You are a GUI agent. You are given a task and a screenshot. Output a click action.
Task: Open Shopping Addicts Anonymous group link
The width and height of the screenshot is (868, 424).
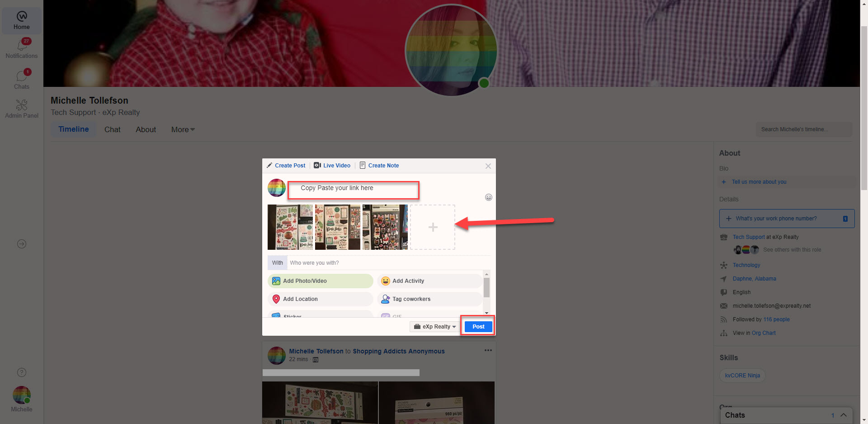click(399, 351)
